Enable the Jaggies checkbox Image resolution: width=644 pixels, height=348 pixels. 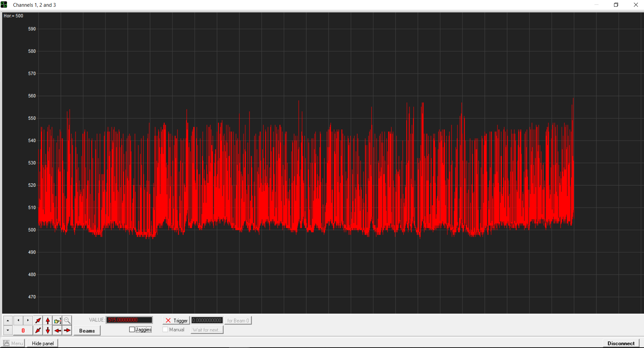coord(132,329)
